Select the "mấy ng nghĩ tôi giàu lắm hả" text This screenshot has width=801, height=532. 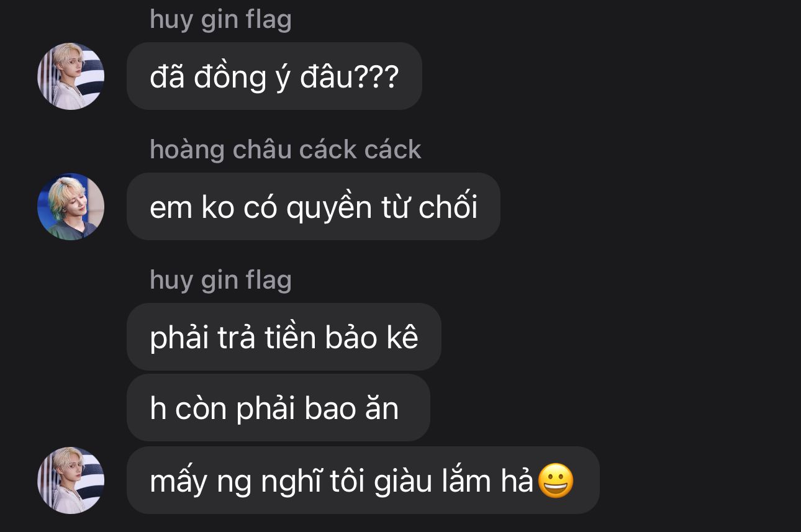pos(342,482)
